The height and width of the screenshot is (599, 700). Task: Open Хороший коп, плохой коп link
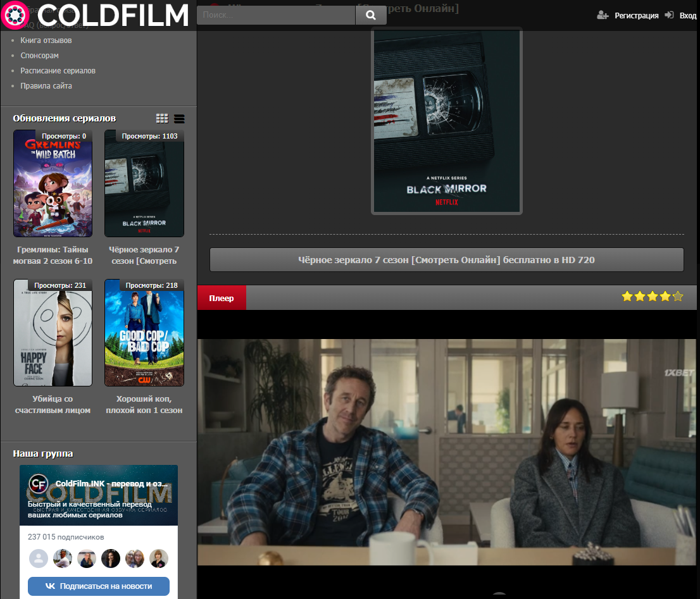pos(144,405)
